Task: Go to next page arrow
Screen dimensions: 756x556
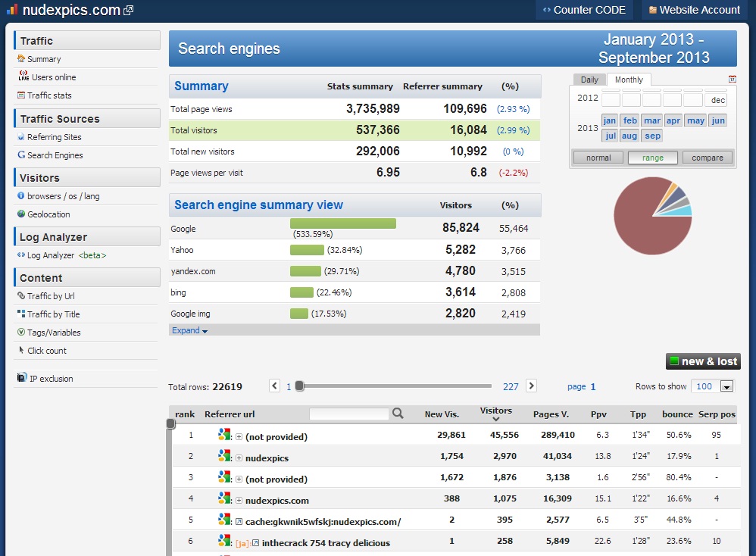Action: pos(531,386)
